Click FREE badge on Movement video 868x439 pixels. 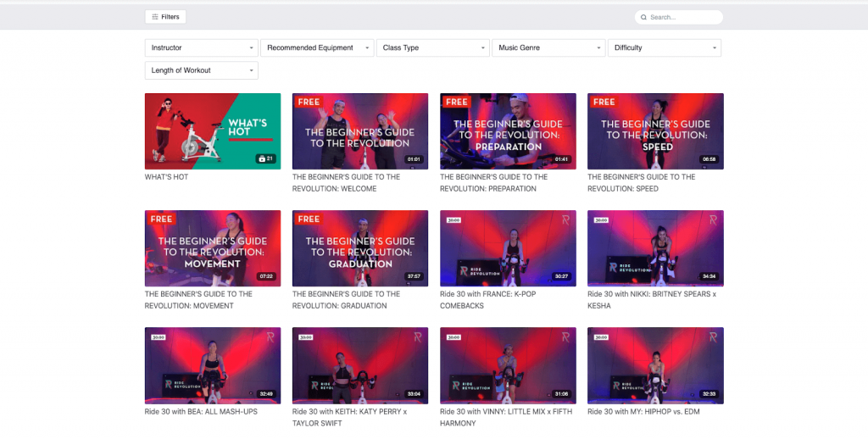(161, 219)
